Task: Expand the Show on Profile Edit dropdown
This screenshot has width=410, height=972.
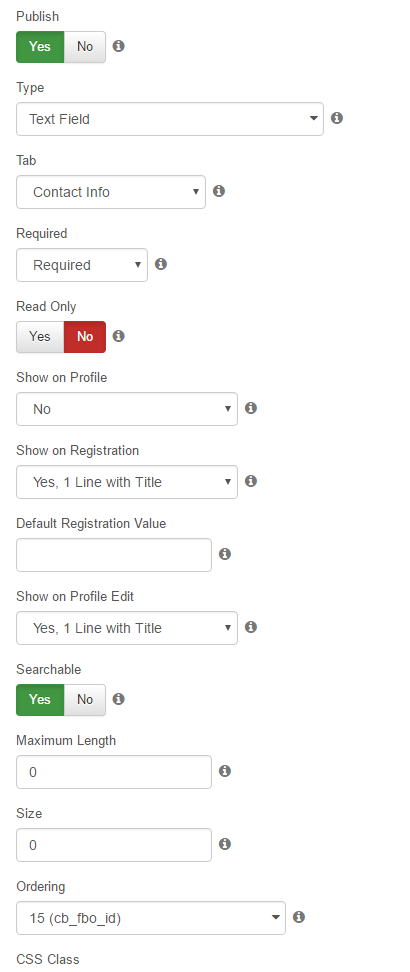Action: (127, 628)
